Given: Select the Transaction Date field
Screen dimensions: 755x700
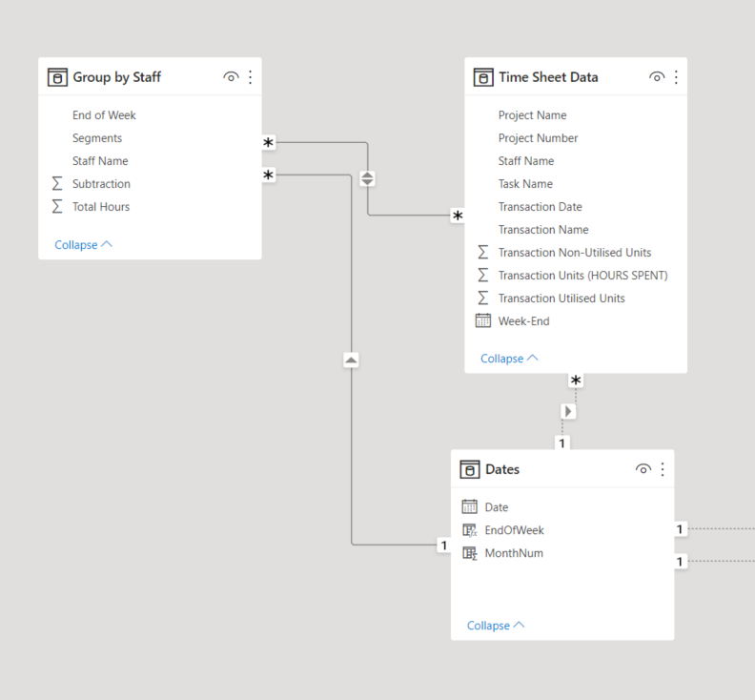Looking at the screenshot, I should click(x=541, y=207).
